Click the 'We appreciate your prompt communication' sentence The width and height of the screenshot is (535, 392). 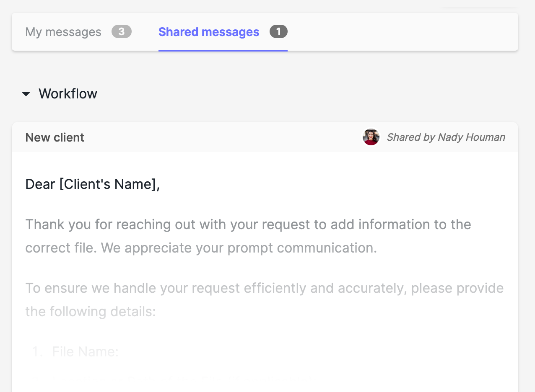coord(239,248)
